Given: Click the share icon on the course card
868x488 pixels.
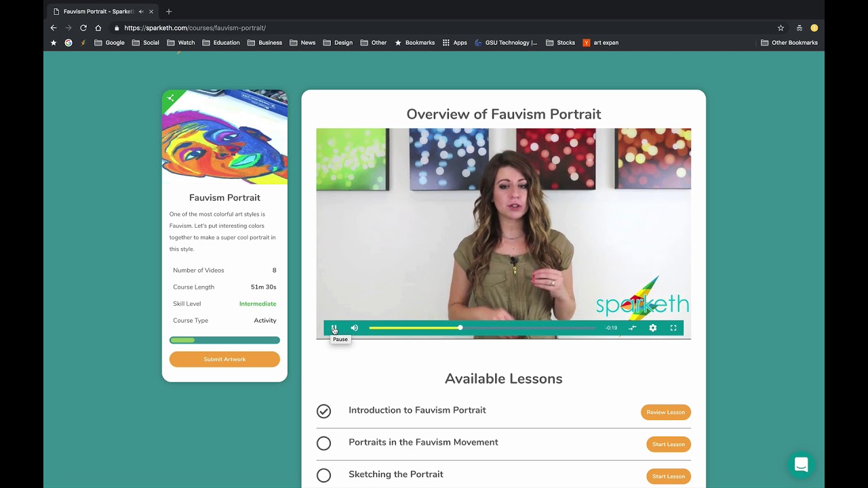Looking at the screenshot, I should (170, 98).
